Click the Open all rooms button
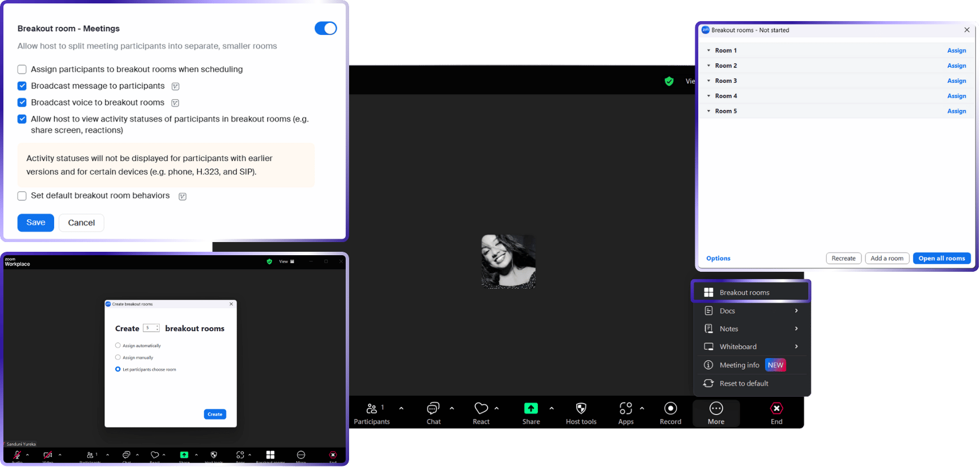 pyautogui.click(x=942, y=258)
